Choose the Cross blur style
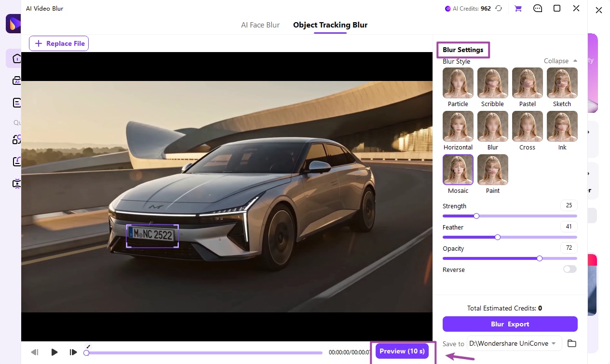Image resolution: width=610 pixels, height=364 pixels. click(528, 126)
